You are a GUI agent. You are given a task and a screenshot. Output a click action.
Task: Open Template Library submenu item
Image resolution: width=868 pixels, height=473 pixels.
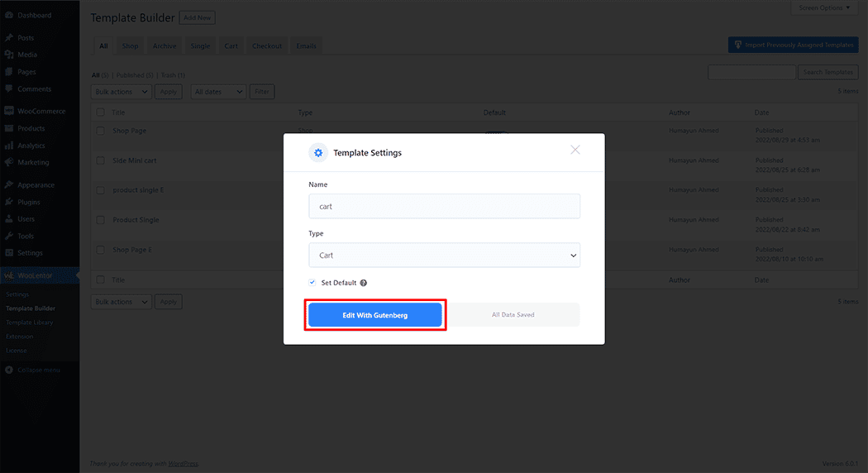click(x=29, y=322)
